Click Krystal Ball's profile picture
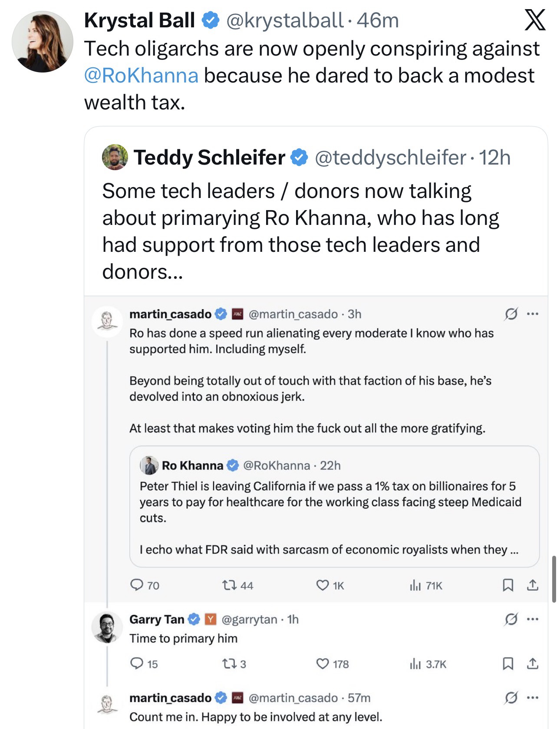 [x=43, y=42]
